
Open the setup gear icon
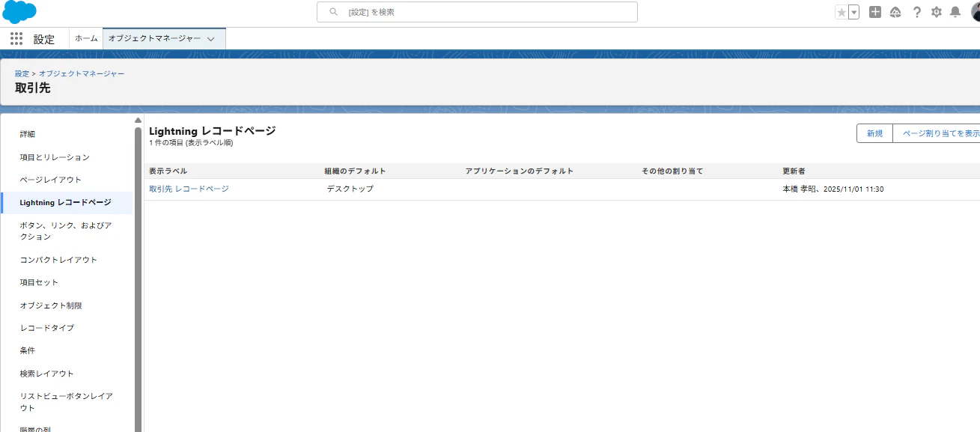[x=937, y=12]
